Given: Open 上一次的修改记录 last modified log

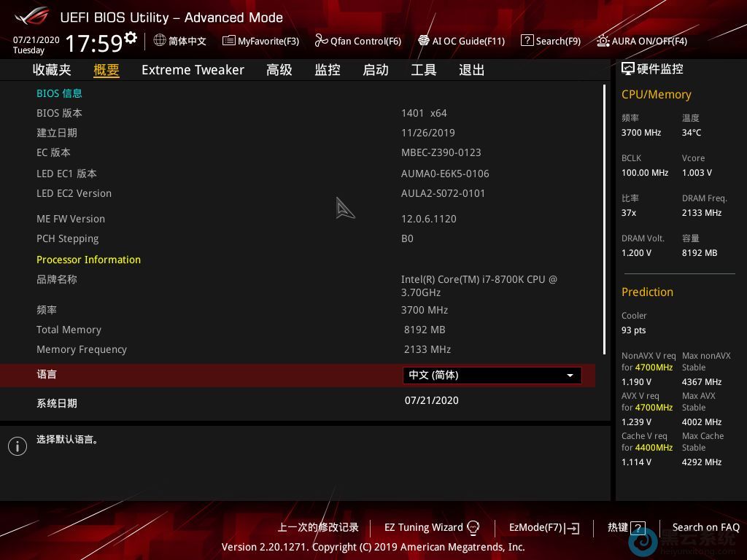Looking at the screenshot, I should coord(318,527).
